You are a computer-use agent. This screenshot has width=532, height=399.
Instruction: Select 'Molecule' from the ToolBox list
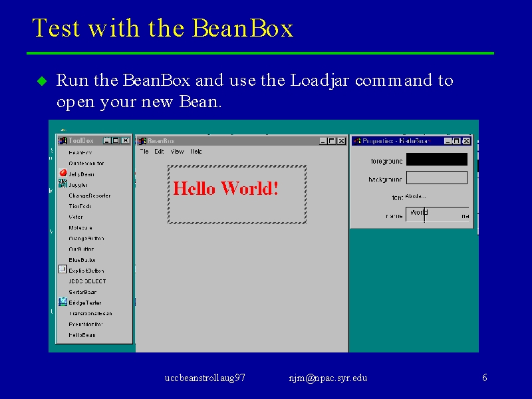click(x=80, y=227)
